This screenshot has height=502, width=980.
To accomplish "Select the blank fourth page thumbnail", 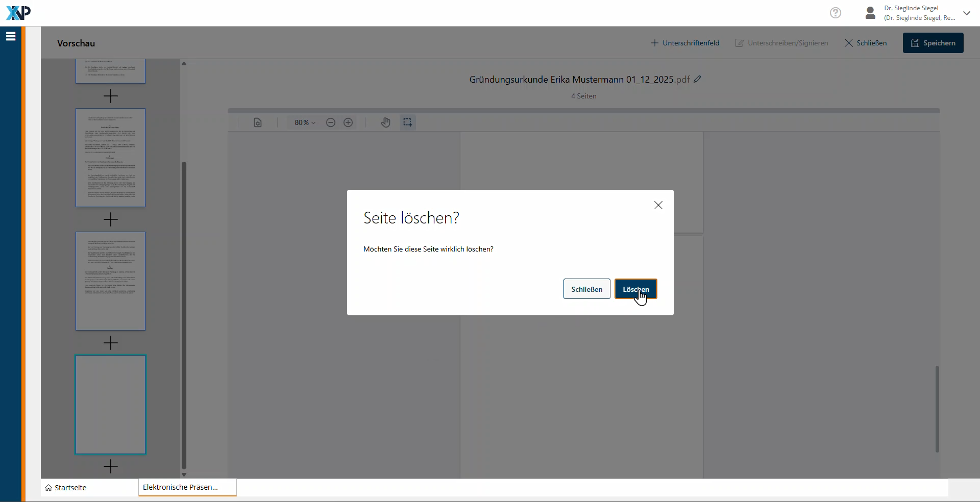I will 110,404.
